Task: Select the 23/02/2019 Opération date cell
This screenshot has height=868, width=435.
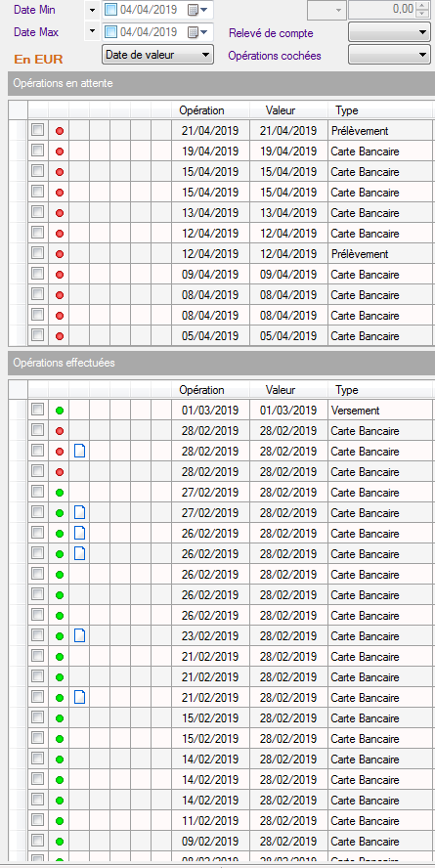Action: tap(210, 636)
